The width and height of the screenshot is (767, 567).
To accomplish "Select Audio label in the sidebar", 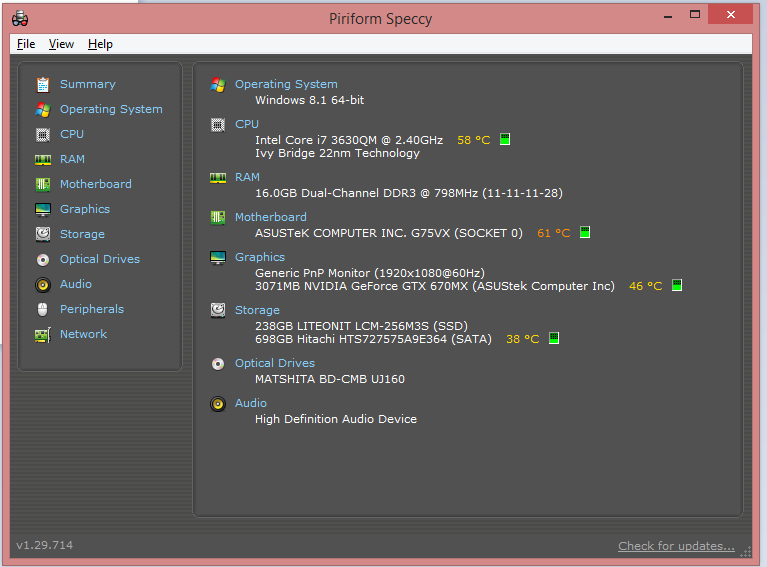I will [x=76, y=284].
